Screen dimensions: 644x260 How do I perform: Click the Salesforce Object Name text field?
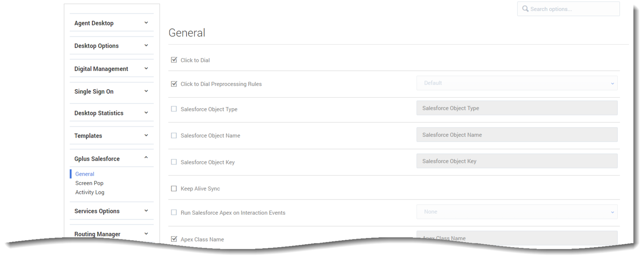click(517, 135)
